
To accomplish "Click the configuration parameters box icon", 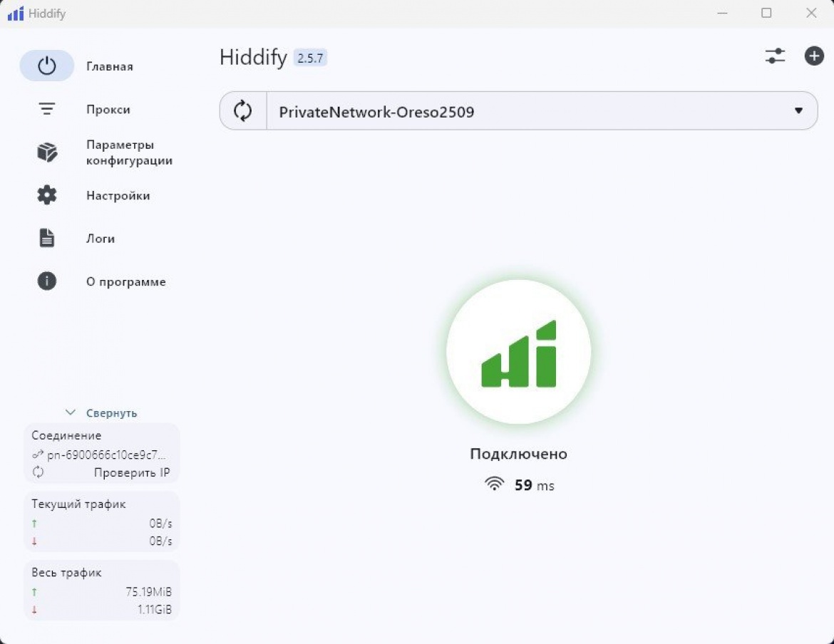I will pos(47,152).
